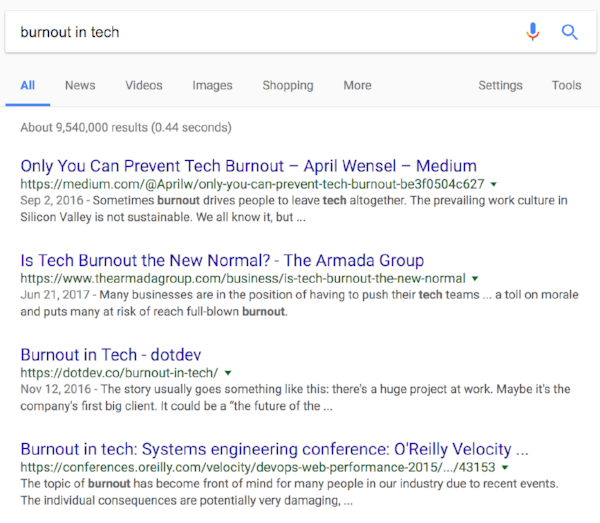Image resolution: width=600 pixels, height=523 pixels.
Task: Open 'Is Tech Burnout the New Normal?' result
Action: (222, 261)
